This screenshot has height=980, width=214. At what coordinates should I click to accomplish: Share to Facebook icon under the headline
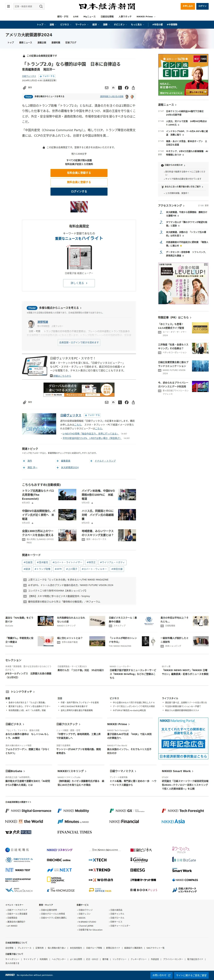coord(127,88)
